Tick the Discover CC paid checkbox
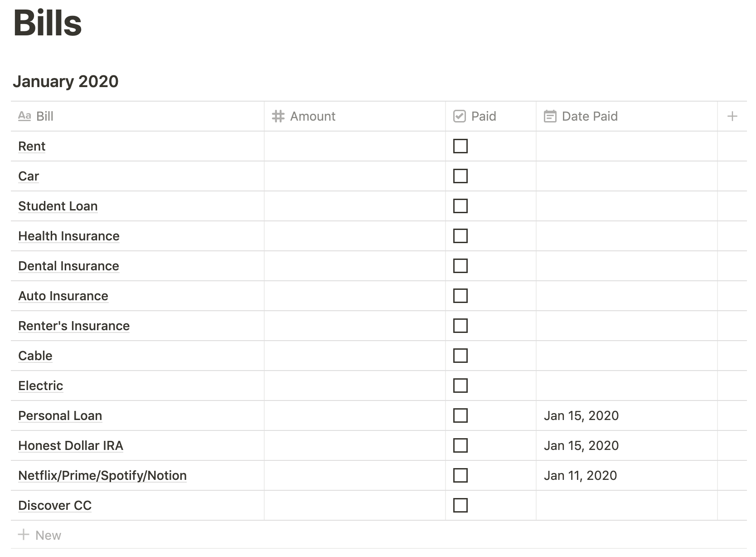The width and height of the screenshot is (756, 557). (x=460, y=505)
